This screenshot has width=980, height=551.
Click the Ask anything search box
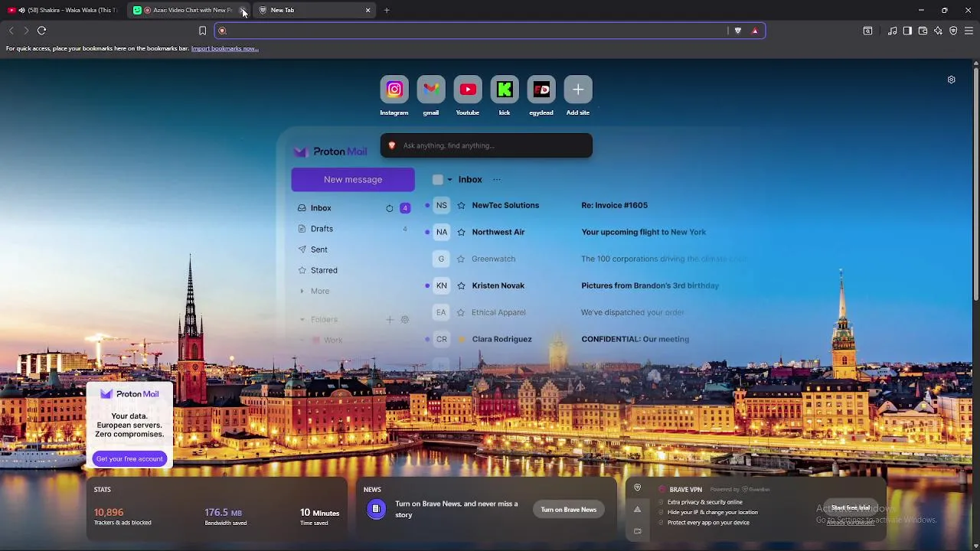486,145
